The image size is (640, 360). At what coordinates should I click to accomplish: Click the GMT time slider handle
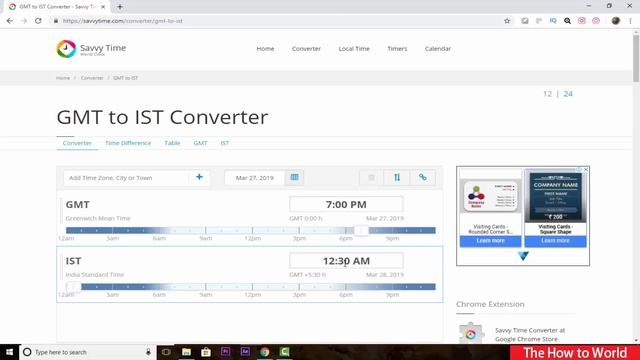click(x=361, y=230)
